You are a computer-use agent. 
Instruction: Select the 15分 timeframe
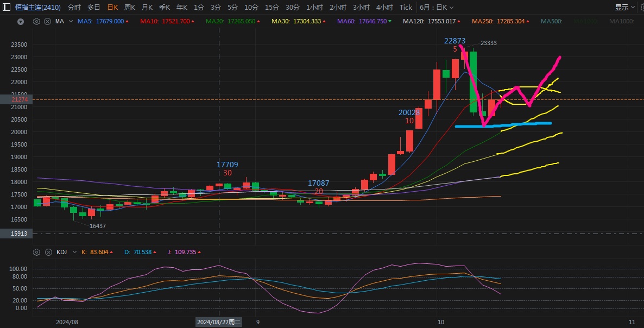click(272, 8)
